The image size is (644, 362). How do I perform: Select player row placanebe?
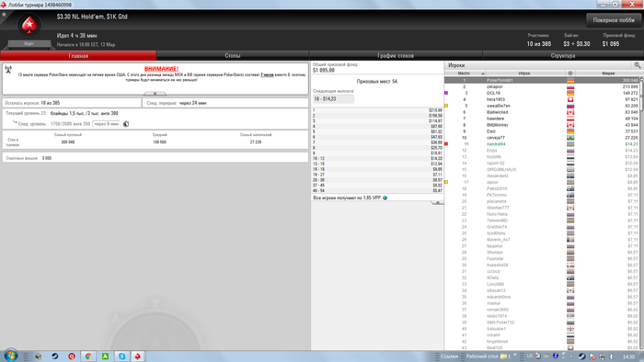tap(542, 201)
